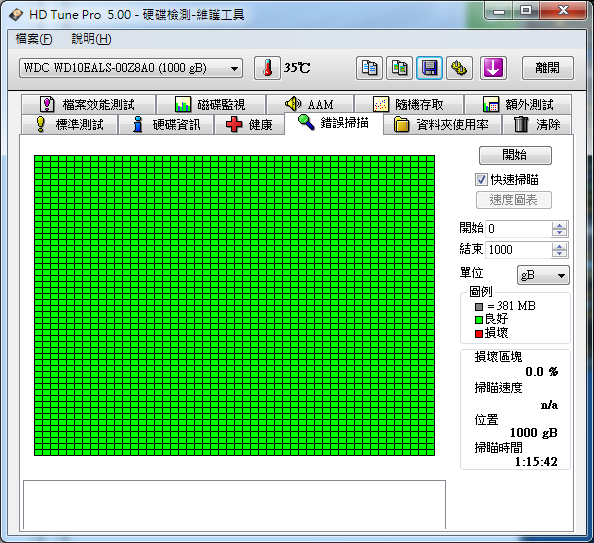Switch to the AAM tab
Image resolution: width=594 pixels, height=543 pixels.
(310, 104)
